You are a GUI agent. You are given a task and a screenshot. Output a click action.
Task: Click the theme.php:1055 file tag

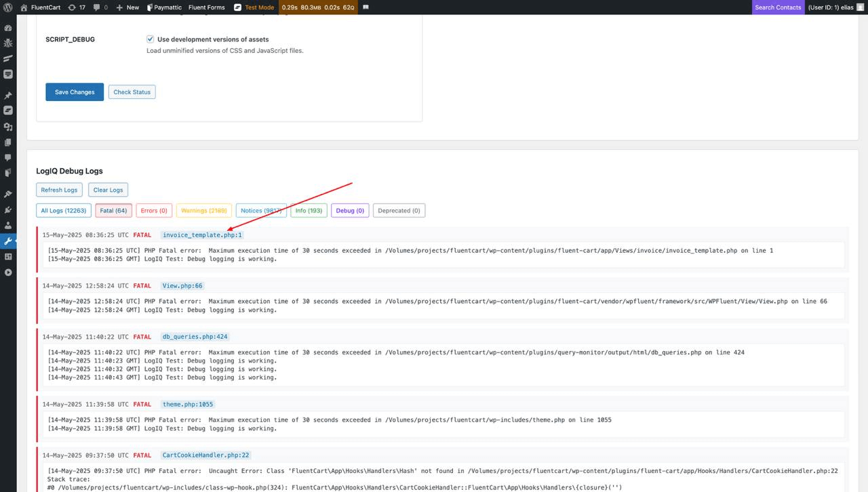[188, 405]
